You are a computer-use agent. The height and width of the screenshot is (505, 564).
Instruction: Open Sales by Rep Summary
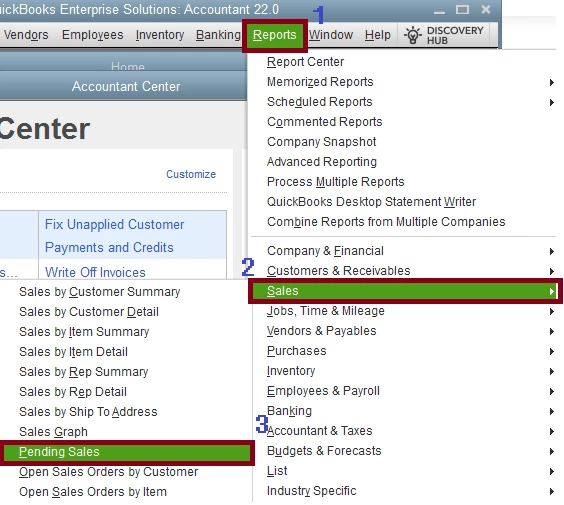pyautogui.click(x=83, y=372)
